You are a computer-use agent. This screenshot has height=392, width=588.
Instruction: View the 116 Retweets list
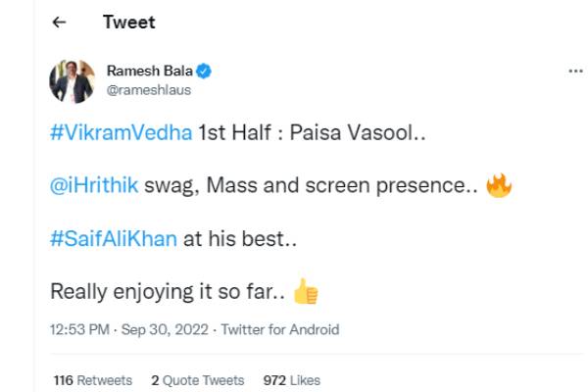click(93, 380)
